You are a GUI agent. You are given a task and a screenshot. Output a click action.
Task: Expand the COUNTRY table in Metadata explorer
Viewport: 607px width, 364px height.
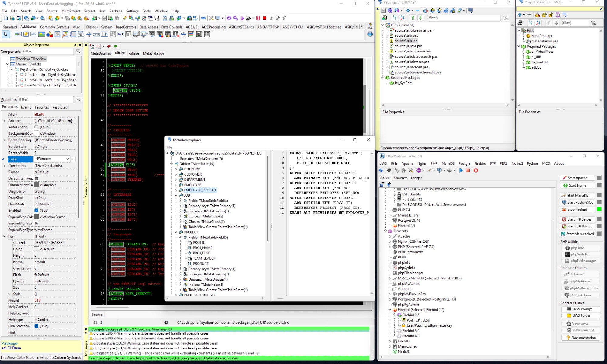coord(176,169)
